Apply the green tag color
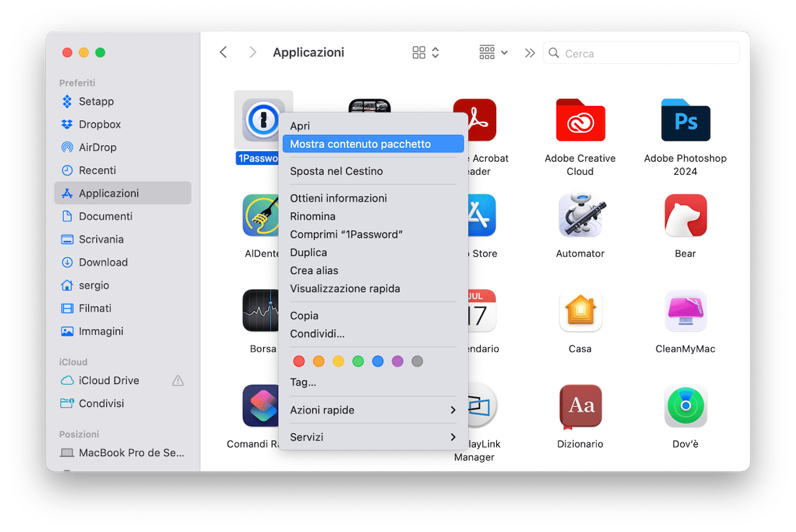 click(x=358, y=361)
